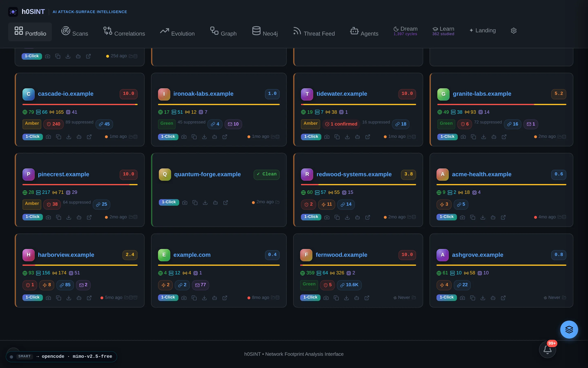The width and height of the screenshot is (588, 368).
Task: Click the download icon on the 25d ago card
Action: click(x=68, y=56)
